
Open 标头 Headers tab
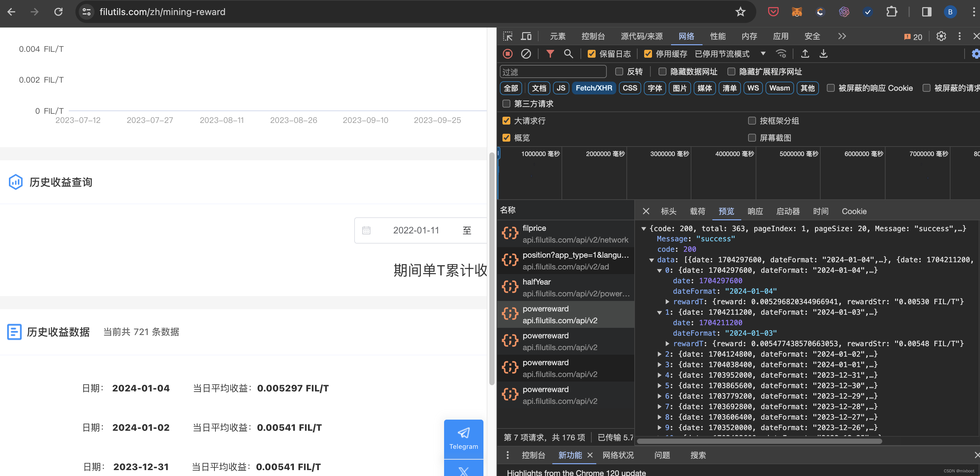coord(668,211)
